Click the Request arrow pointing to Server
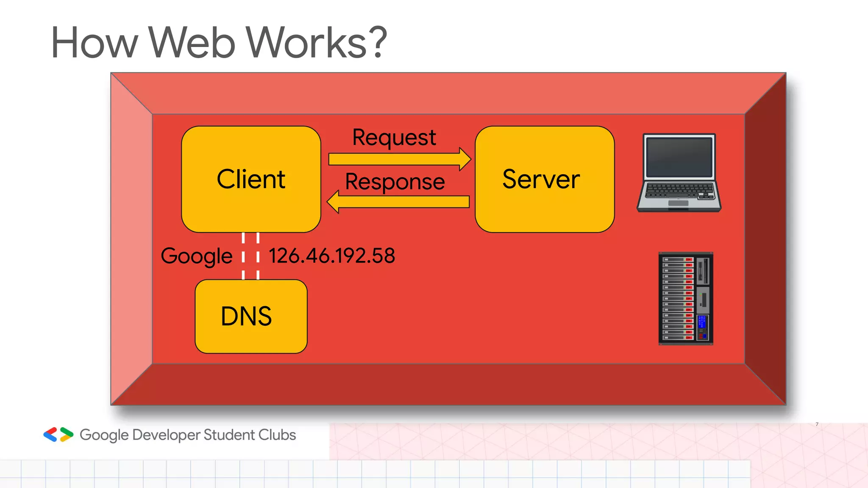Image resolution: width=868 pixels, height=488 pixels. tap(400, 159)
